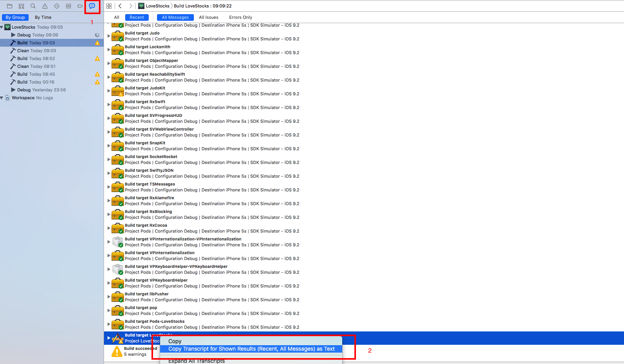Expand the Build target ReachabilitySwift row
The height and width of the screenshot is (364, 624).
[x=109, y=77]
